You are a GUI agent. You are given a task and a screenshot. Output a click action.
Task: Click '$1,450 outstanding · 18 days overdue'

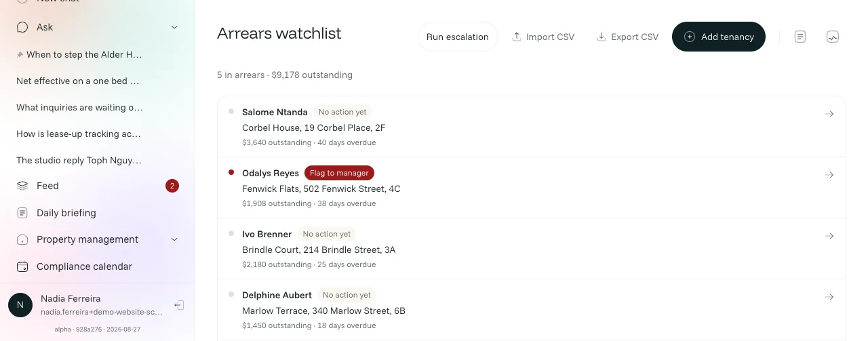tap(309, 325)
